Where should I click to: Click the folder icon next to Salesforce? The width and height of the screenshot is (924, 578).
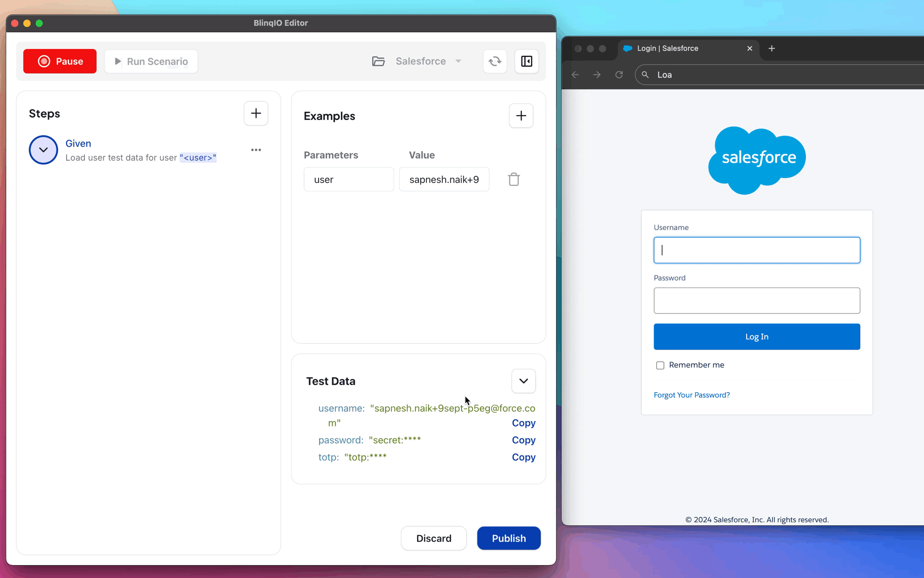(378, 61)
